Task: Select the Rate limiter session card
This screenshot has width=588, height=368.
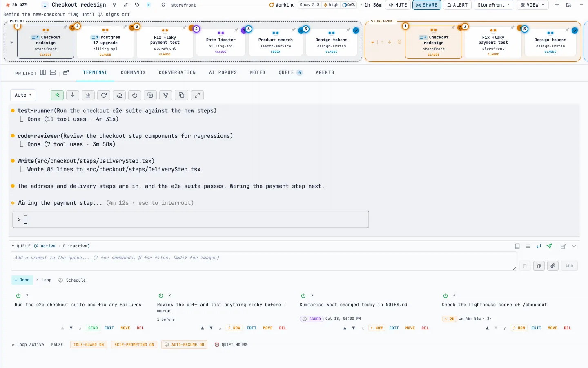Action: coord(220,42)
